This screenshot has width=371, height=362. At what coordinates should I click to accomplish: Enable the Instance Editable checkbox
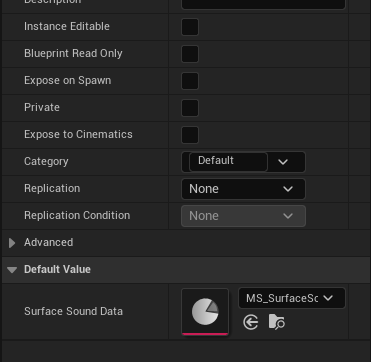[x=190, y=27]
